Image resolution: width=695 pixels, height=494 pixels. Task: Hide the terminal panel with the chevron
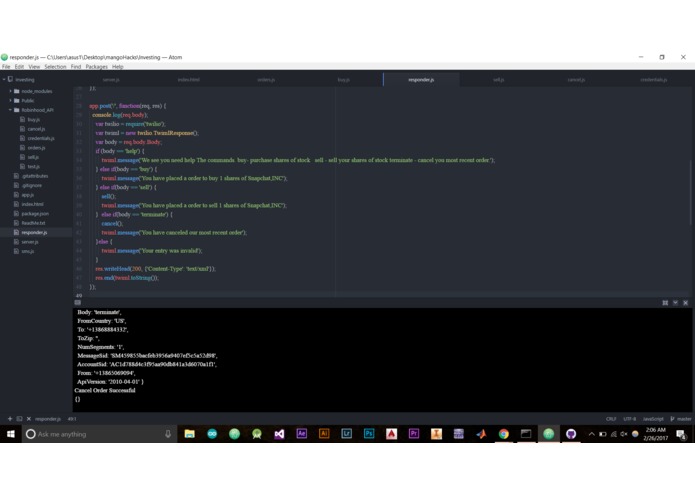click(675, 303)
